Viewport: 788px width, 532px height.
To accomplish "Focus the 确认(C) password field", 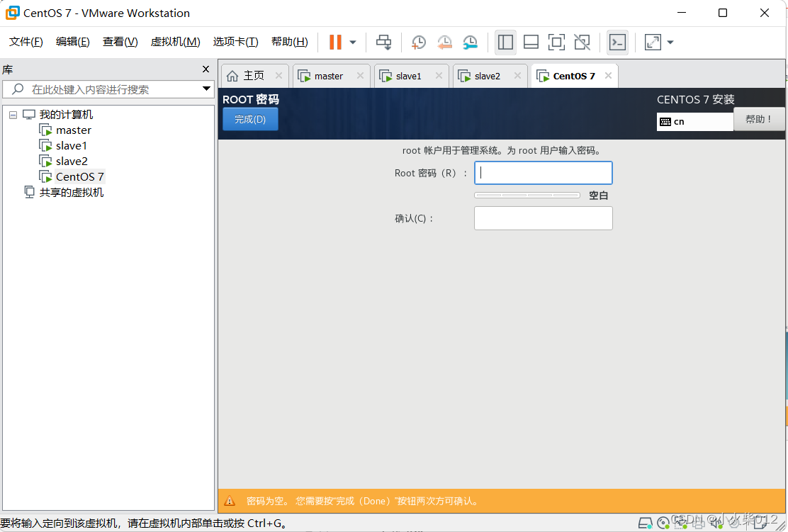I will click(x=544, y=218).
